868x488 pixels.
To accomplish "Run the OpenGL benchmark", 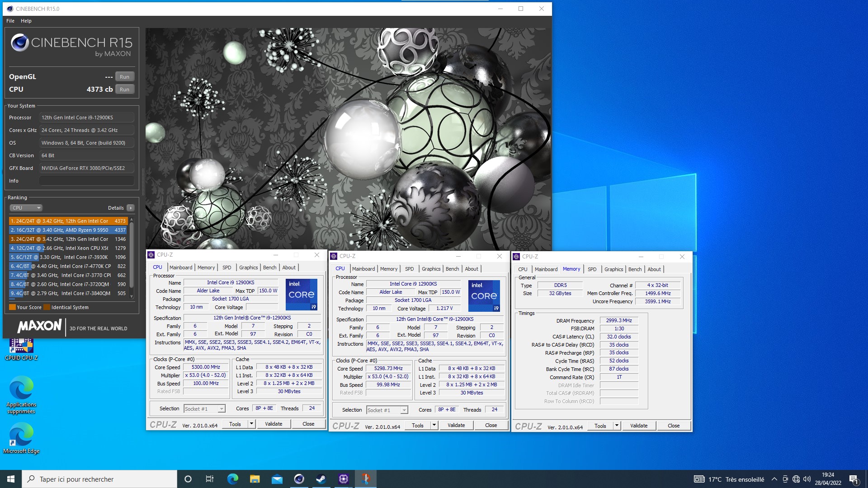I will (x=125, y=77).
